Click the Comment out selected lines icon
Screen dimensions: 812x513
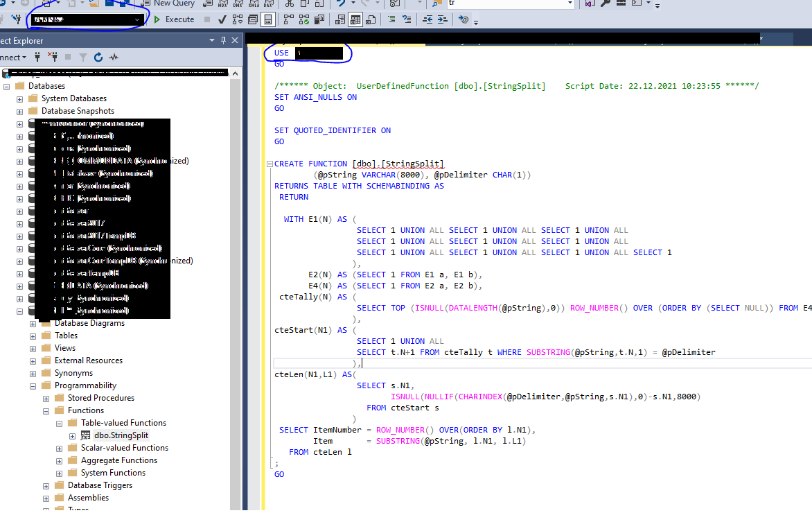pyautogui.click(x=392, y=19)
